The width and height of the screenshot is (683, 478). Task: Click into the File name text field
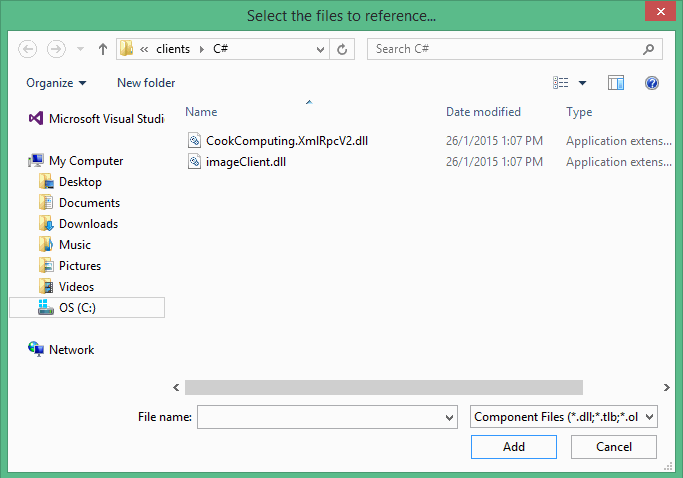point(318,417)
